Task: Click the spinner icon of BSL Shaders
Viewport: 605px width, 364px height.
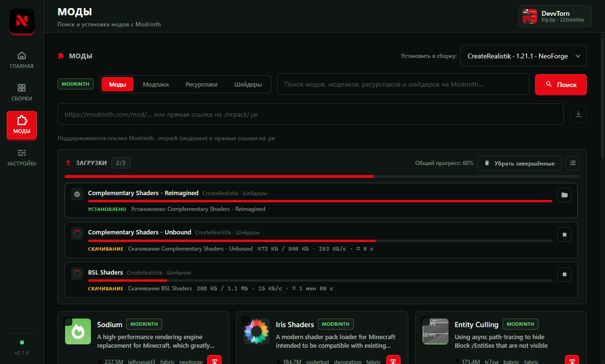Action: point(77,274)
